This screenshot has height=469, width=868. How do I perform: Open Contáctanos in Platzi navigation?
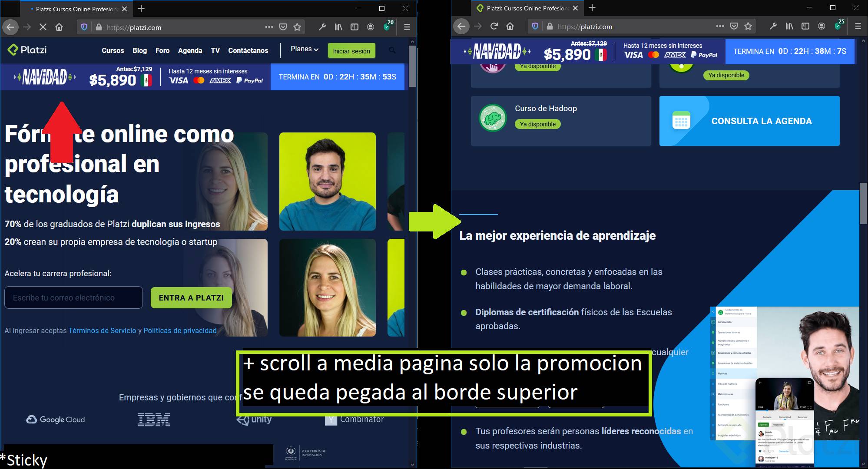tap(248, 50)
